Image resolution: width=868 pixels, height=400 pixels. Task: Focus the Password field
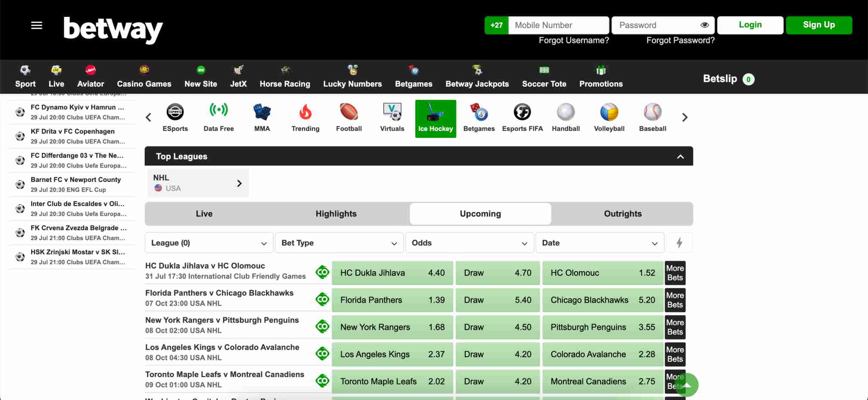point(663,25)
